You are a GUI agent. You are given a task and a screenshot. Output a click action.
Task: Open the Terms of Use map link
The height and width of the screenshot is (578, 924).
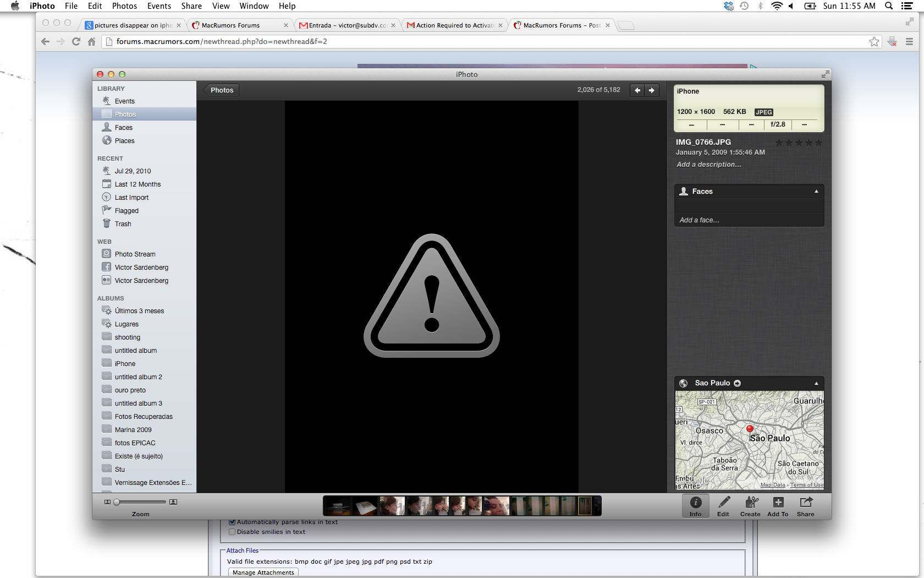coord(807,485)
